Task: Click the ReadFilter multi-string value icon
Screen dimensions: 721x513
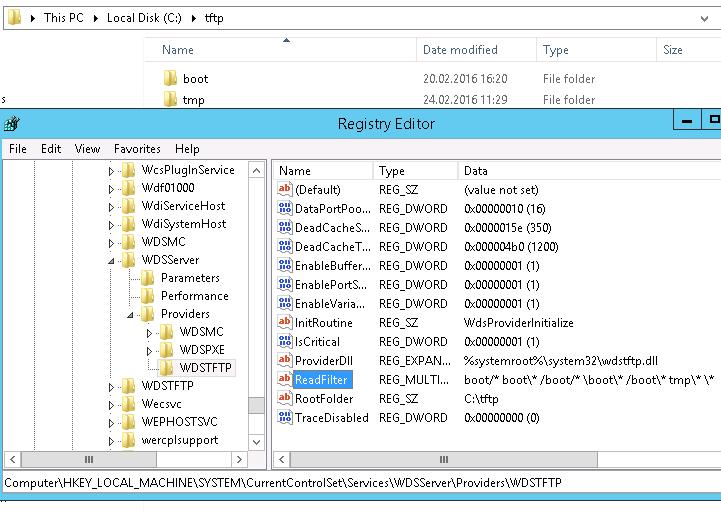Action: pos(285,380)
